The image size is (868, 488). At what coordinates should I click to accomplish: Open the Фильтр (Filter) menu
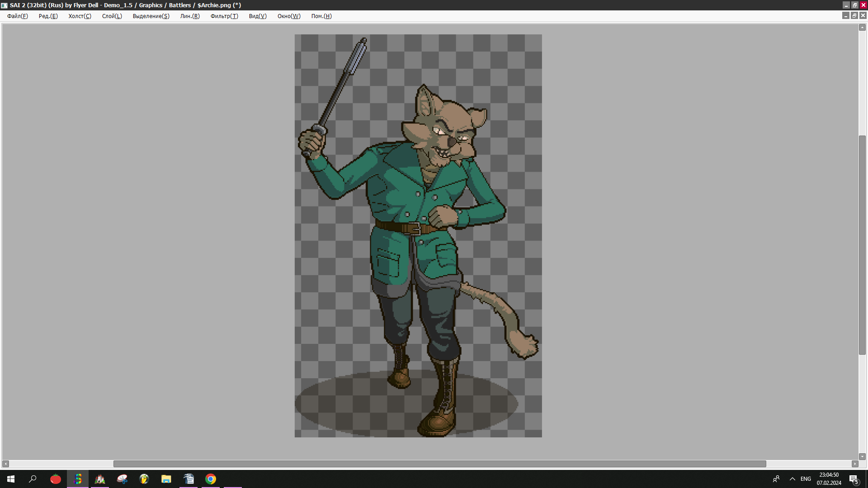224,16
